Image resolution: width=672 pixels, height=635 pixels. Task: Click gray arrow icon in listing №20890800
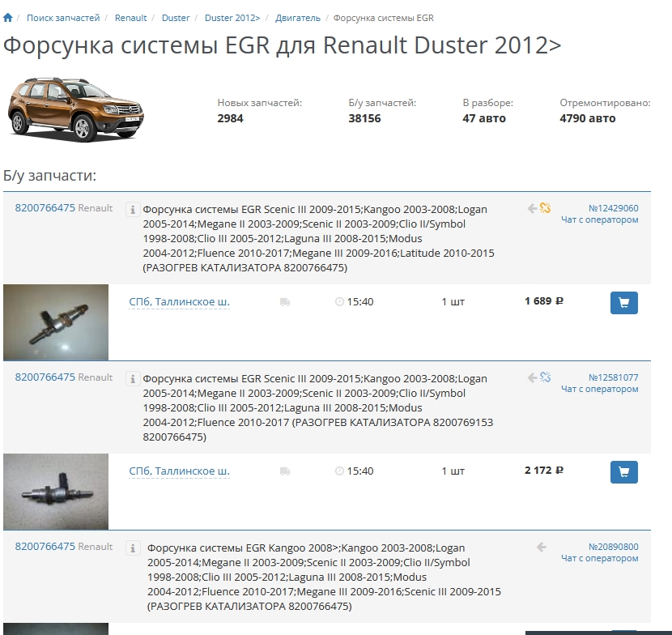coord(542,547)
